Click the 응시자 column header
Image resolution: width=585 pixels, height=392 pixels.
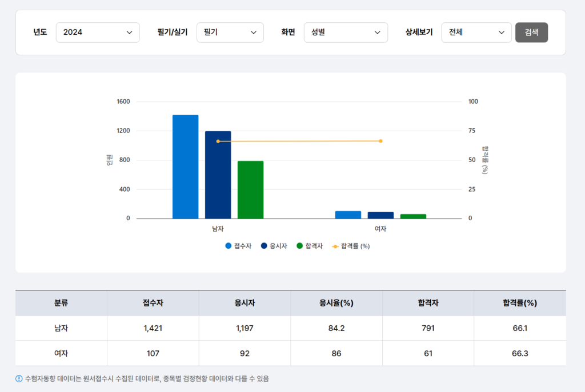pyautogui.click(x=245, y=303)
